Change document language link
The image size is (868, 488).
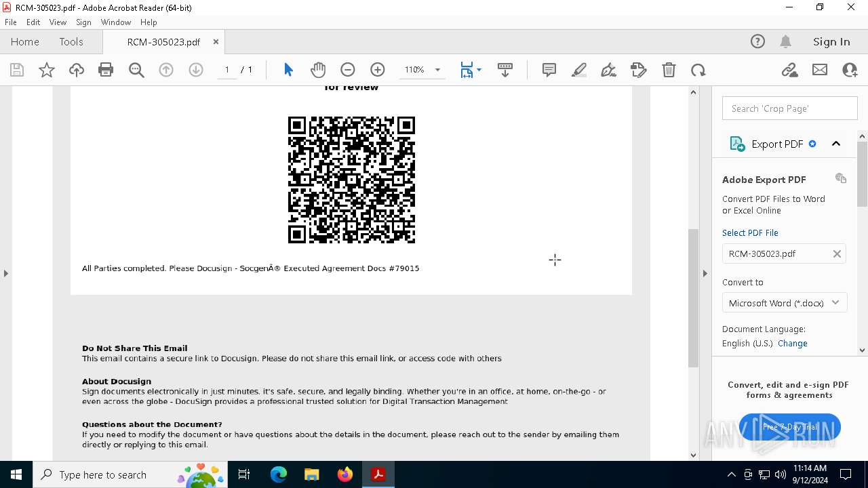point(793,344)
